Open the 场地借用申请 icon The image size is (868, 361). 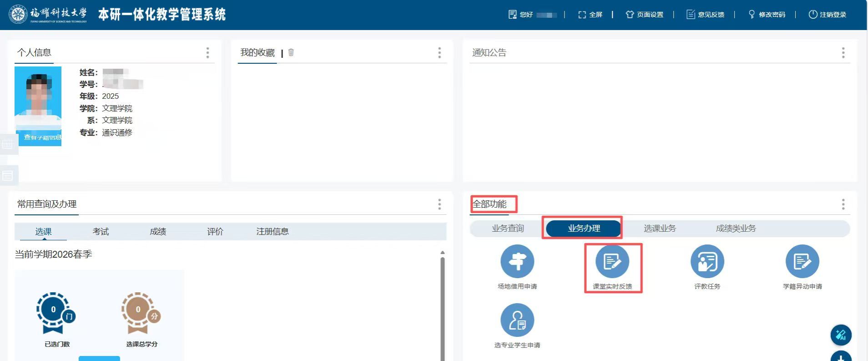[517, 262]
